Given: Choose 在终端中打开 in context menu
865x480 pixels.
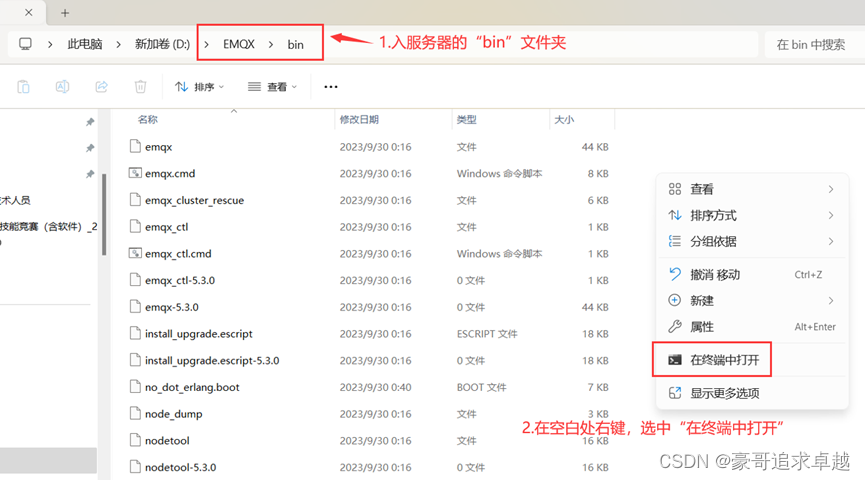Looking at the screenshot, I should coord(751,360).
